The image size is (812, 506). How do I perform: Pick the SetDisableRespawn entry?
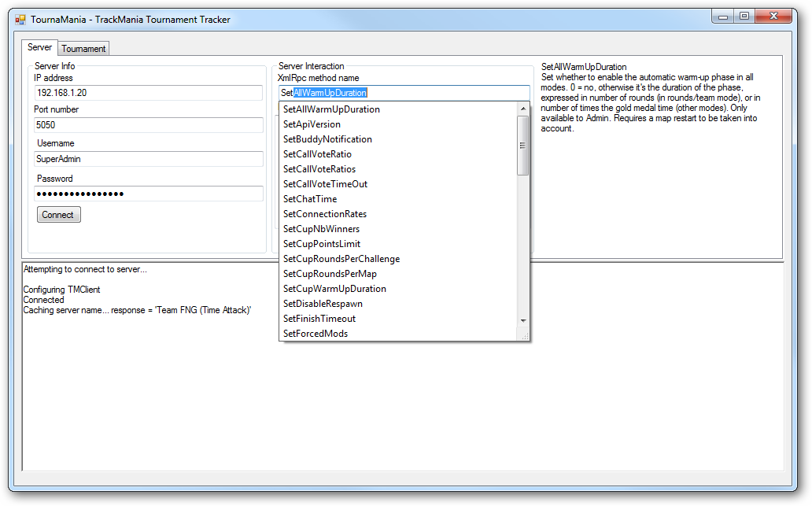pos(323,304)
